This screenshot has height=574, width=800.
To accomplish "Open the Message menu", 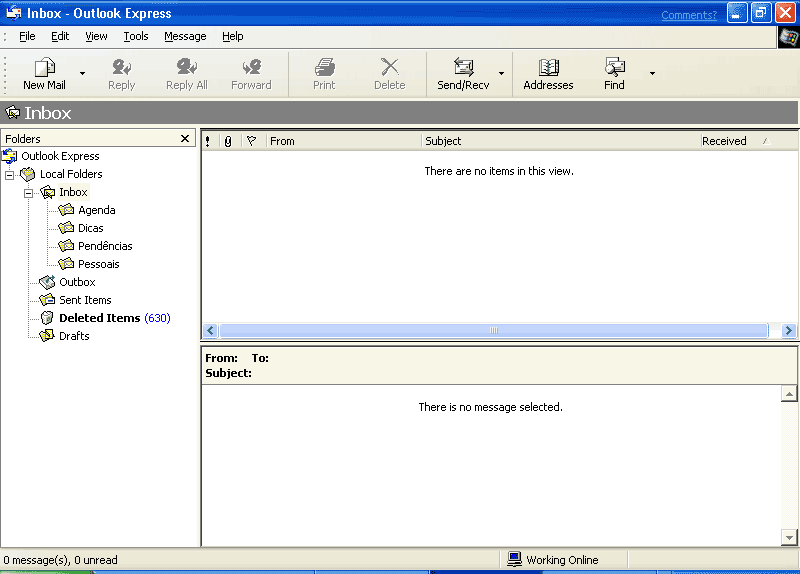I will [x=185, y=36].
